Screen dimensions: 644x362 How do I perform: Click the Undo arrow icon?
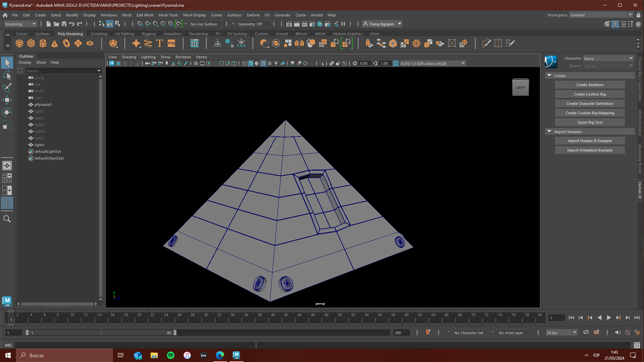(72, 24)
